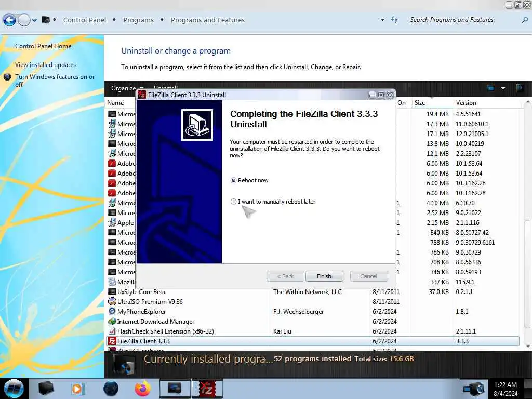Click the F.J. Wechselberger publisher cell
Viewport: 532px width, 399px height.
299,312
